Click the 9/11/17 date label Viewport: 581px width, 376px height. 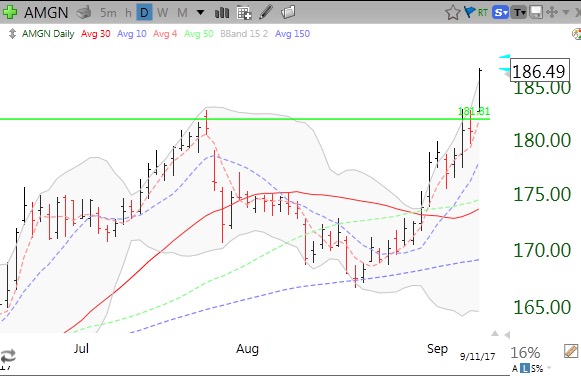[477, 356]
